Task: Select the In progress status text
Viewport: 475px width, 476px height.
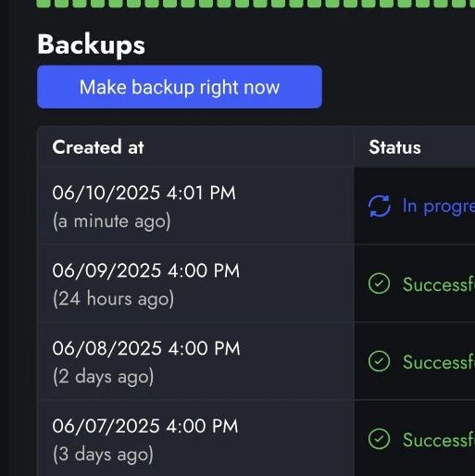Action: [x=439, y=207]
